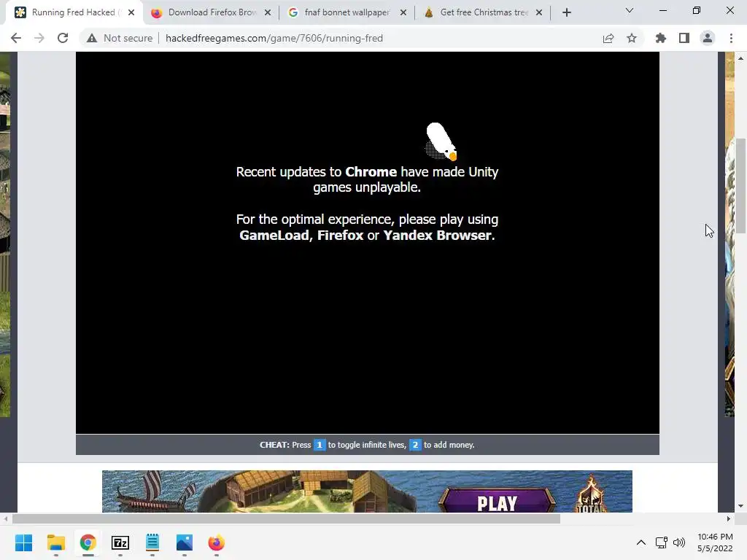Viewport: 747px width, 560px height.
Task: Open the Chrome profile avatar
Action: pos(708,38)
